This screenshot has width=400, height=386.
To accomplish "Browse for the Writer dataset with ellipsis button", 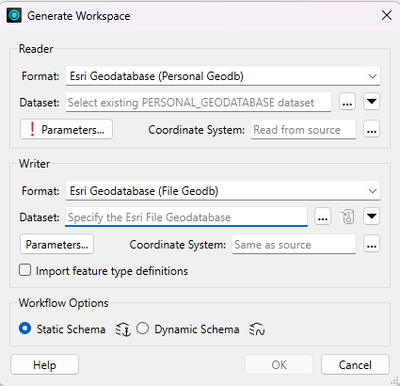I will [x=322, y=217].
